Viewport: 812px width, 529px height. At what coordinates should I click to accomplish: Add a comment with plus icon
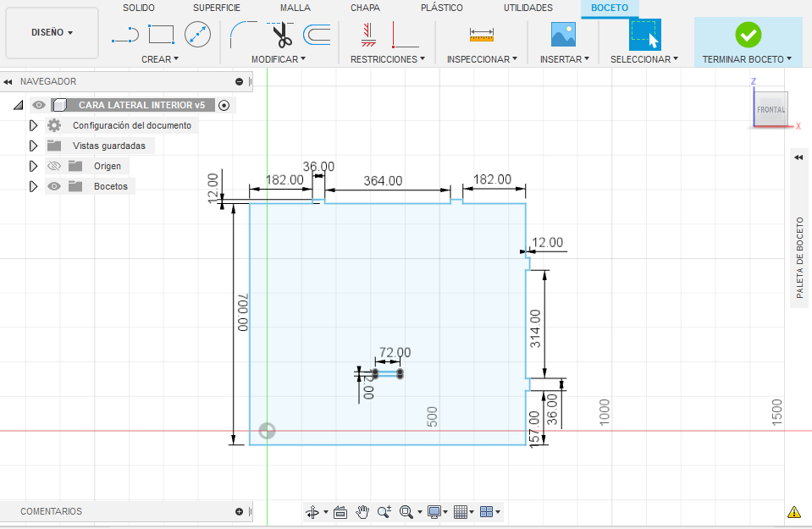239,511
